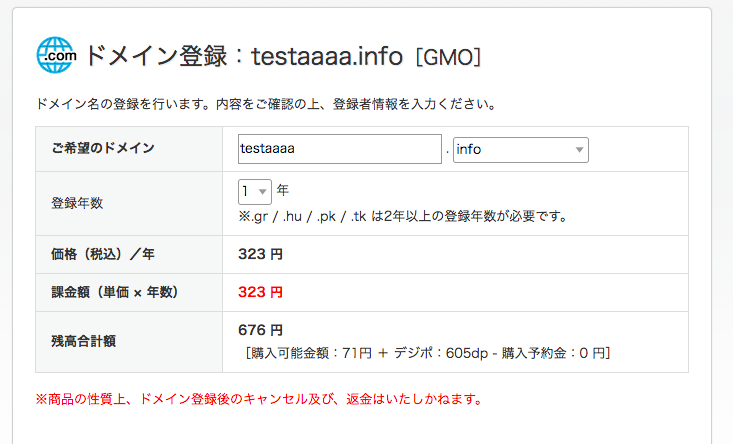Image resolution: width=733 pixels, height=444 pixels.
Task: Click the red 323 円 charge amount
Action: (260, 292)
